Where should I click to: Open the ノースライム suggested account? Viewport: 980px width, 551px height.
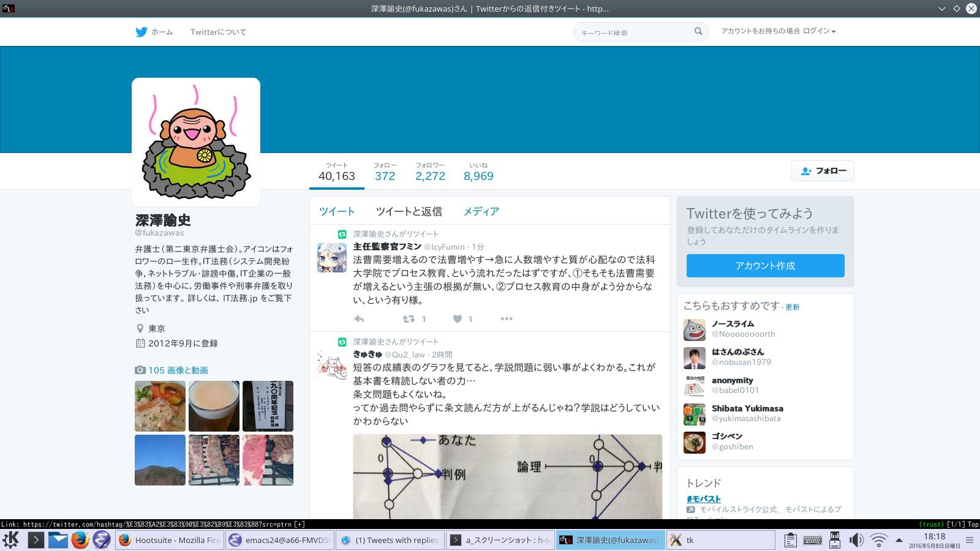733,324
